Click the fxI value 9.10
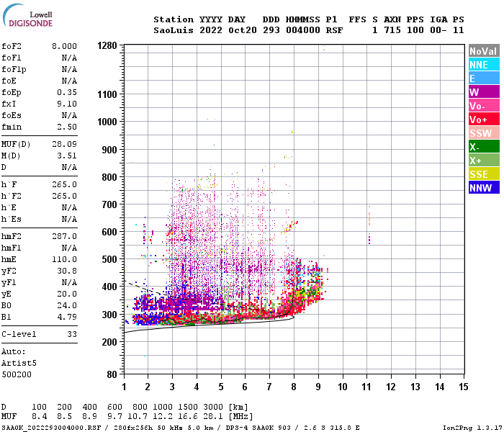This screenshot has height=432, width=504. pyautogui.click(x=67, y=104)
